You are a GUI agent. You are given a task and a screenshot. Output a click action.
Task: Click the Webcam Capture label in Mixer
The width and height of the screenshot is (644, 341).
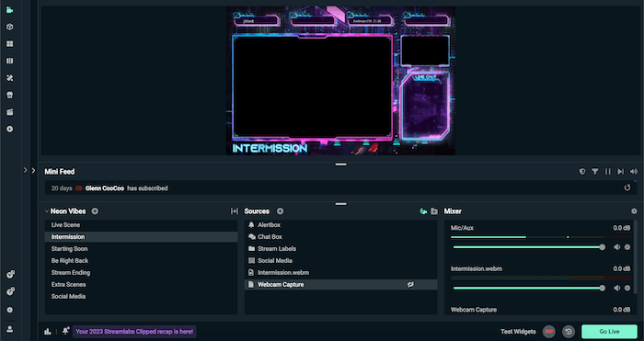click(x=474, y=310)
